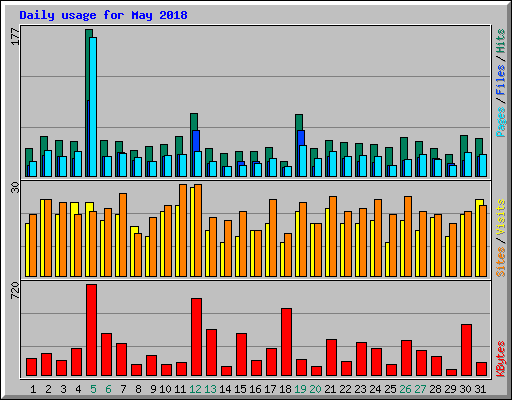Click the red KBytes bar for day 12
The width and height of the screenshot is (512, 400).
197,337
